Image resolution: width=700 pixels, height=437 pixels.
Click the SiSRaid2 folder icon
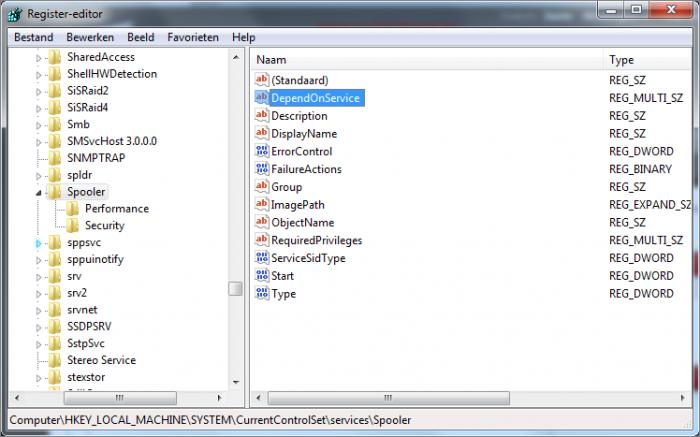54,91
